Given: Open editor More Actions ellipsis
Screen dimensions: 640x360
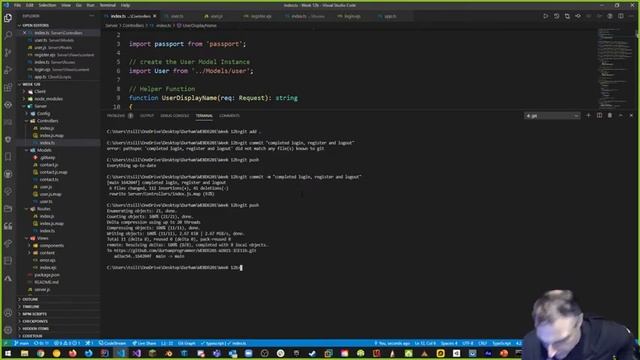Looking at the screenshot, I should click(631, 16).
